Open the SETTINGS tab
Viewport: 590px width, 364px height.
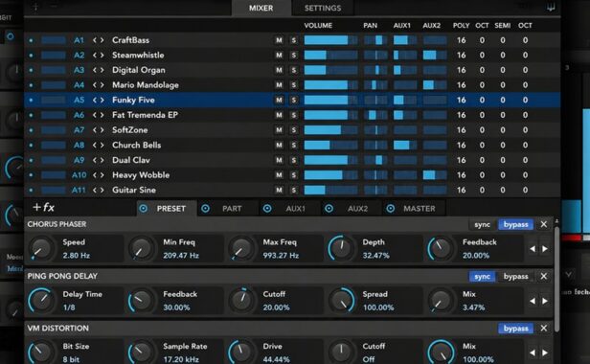323,9
